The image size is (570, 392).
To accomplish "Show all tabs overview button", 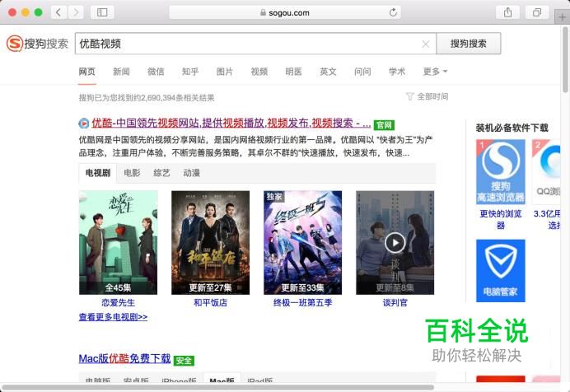I will point(537,12).
